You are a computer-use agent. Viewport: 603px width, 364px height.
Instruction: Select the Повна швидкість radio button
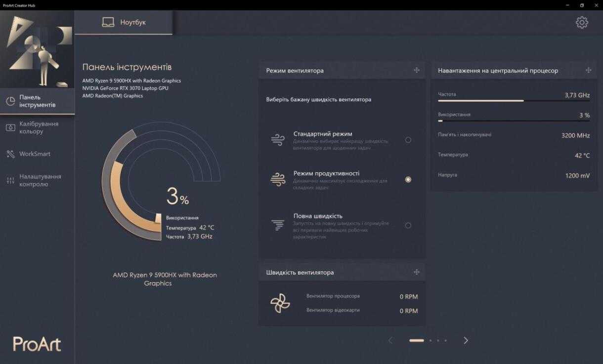click(x=408, y=226)
